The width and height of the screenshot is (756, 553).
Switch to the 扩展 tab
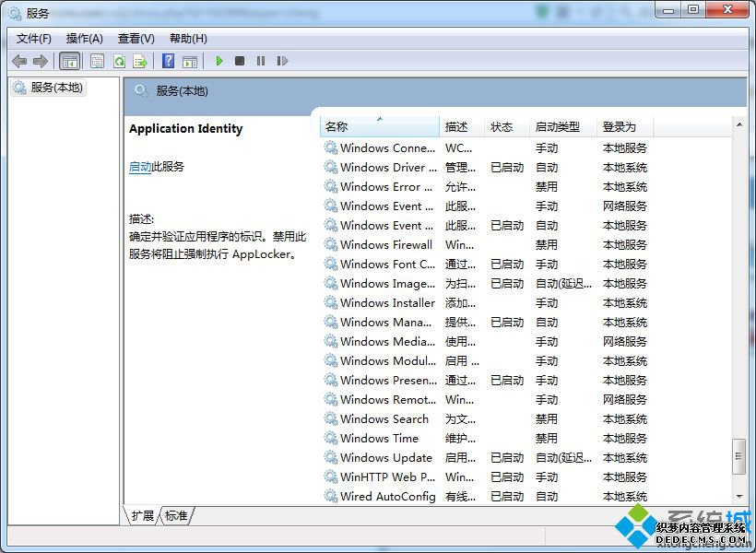(142, 515)
